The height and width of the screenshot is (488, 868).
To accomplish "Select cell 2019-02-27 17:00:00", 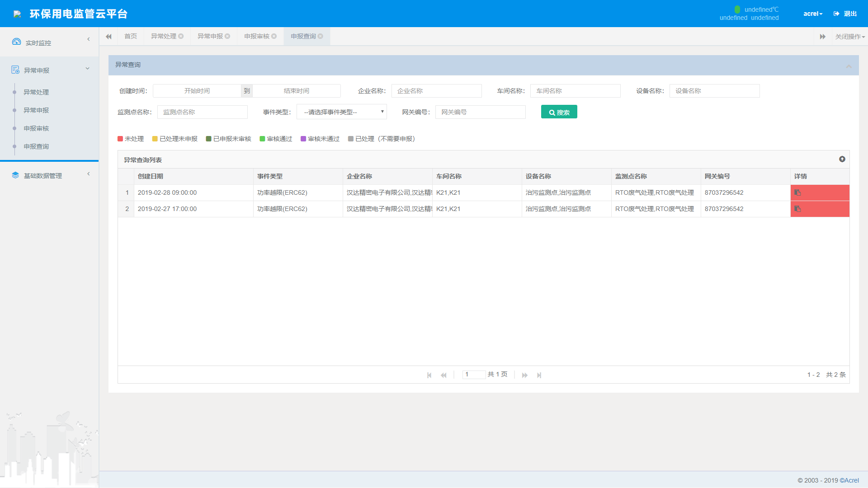I will pos(193,209).
